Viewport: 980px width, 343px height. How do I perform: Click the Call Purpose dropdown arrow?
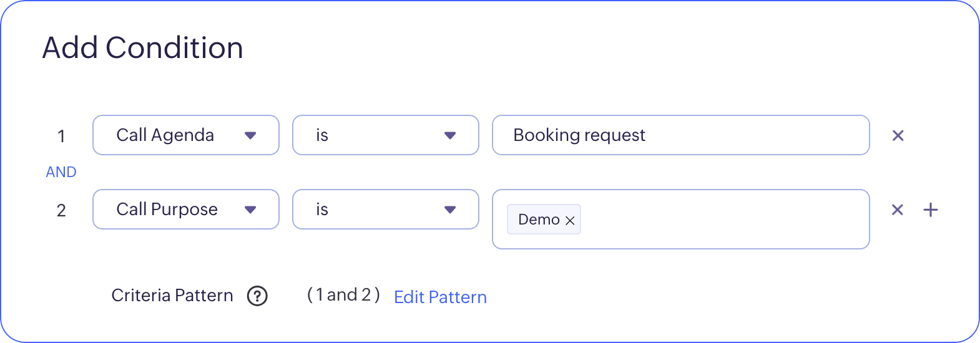tap(250, 210)
